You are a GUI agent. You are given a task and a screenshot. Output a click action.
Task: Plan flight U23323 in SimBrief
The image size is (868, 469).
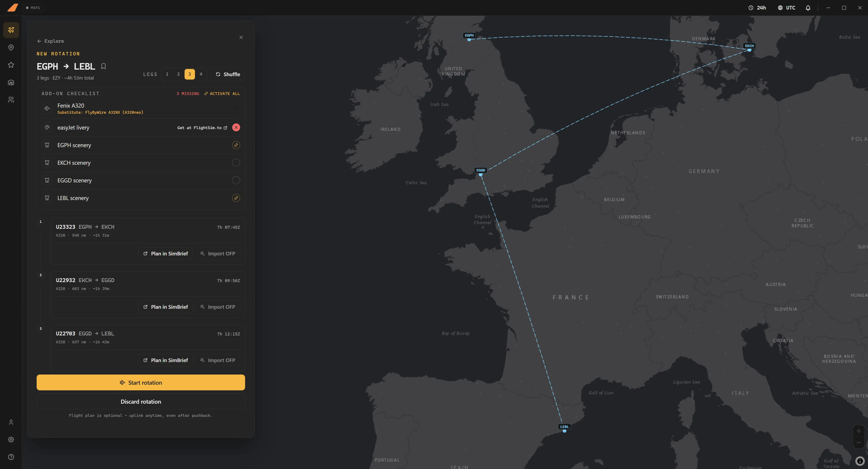(x=166, y=254)
